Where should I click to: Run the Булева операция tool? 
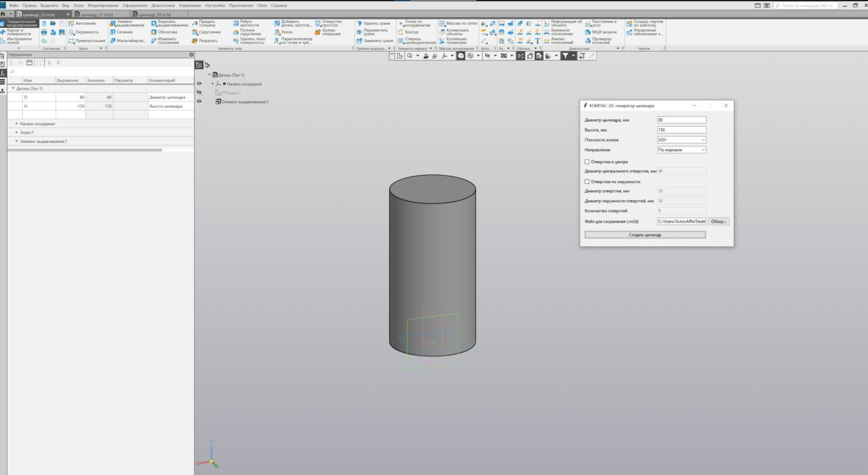tap(328, 32)
